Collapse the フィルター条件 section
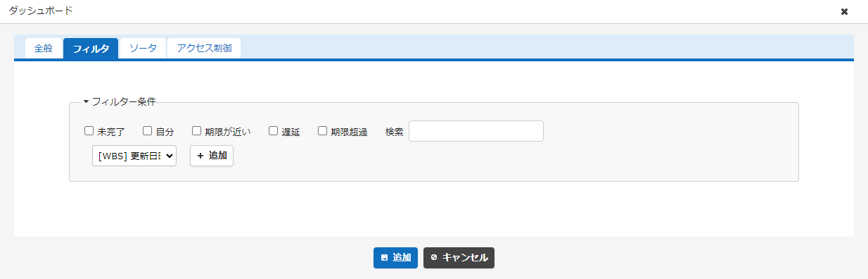 119,101
